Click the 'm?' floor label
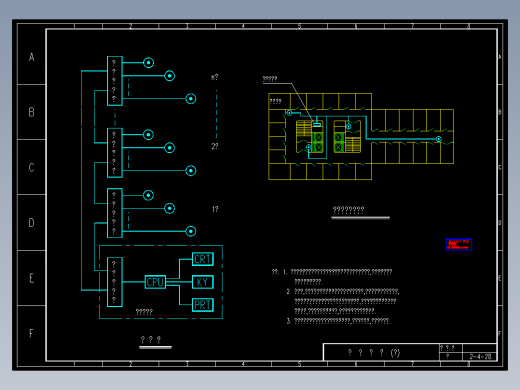The image size is (520, 390). pos(214,77)
